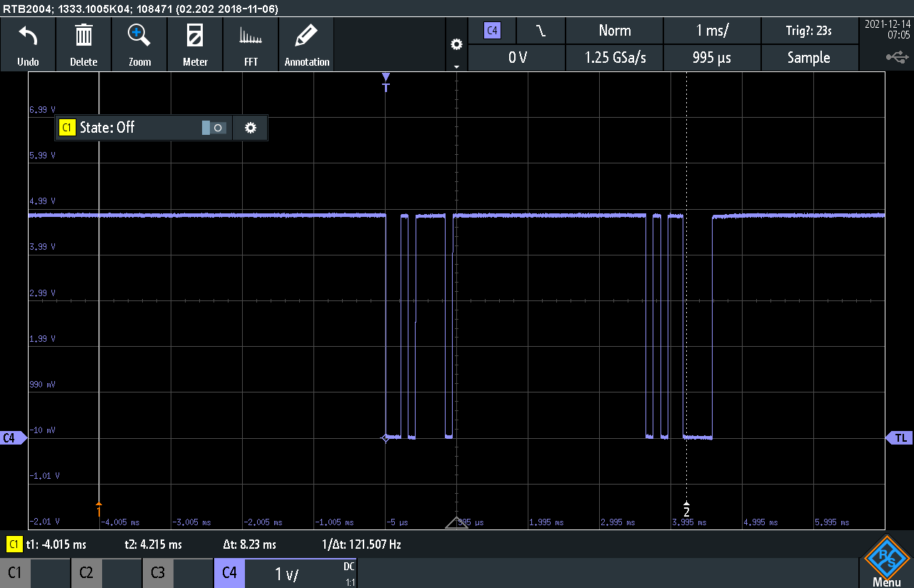This screenshot has height=588, width=914.
Task: Open the settings gear beside the toolbar
Action: pyautogui.click(x=456, y=44)
